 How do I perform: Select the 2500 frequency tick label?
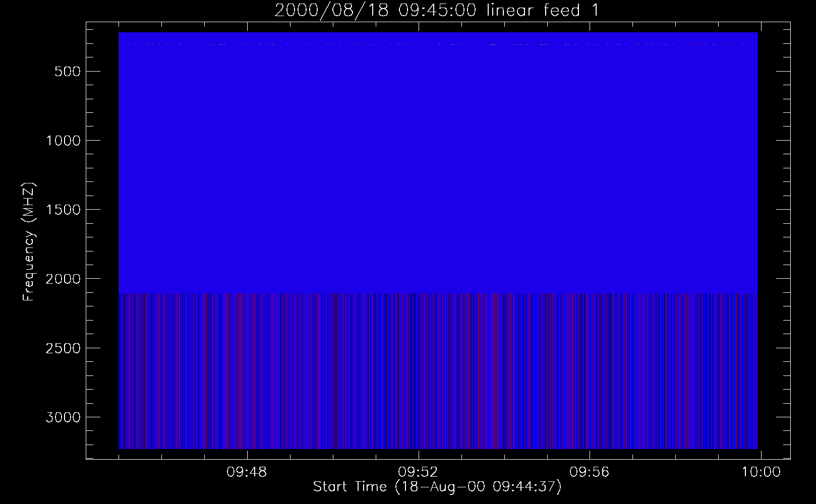pyautogui.click(x=63, y=348)
